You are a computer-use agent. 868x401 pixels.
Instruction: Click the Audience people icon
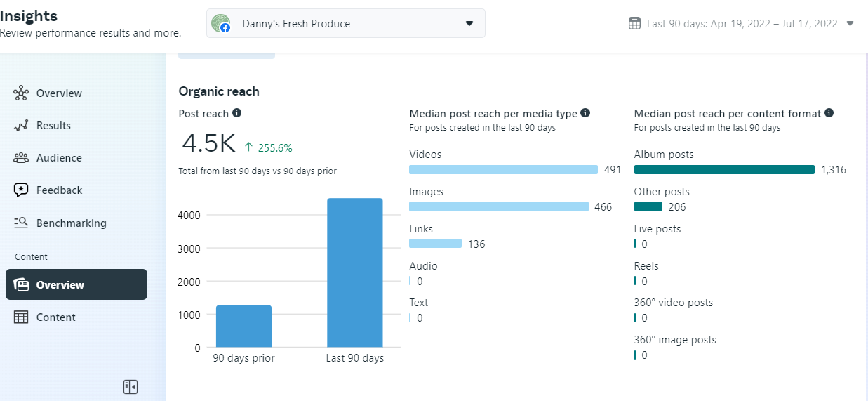[21, 158]
